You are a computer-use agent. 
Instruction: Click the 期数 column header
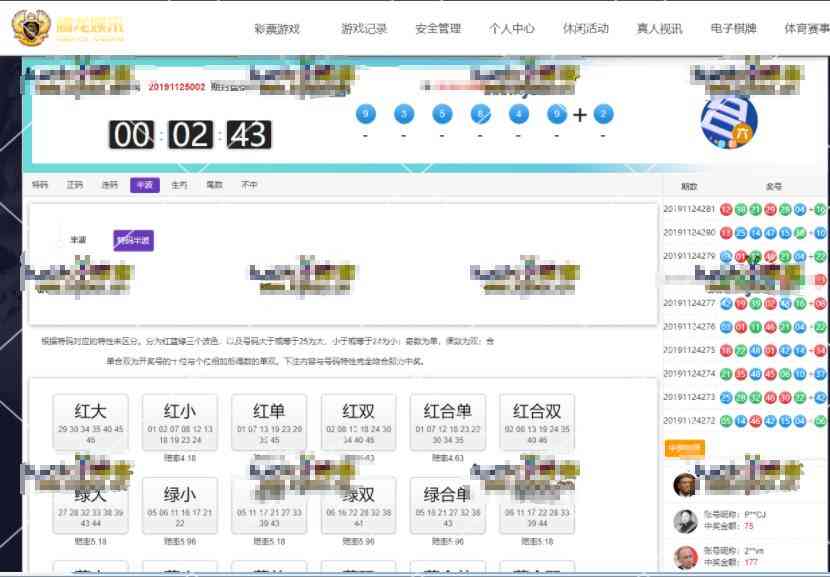tap(689, 186)
